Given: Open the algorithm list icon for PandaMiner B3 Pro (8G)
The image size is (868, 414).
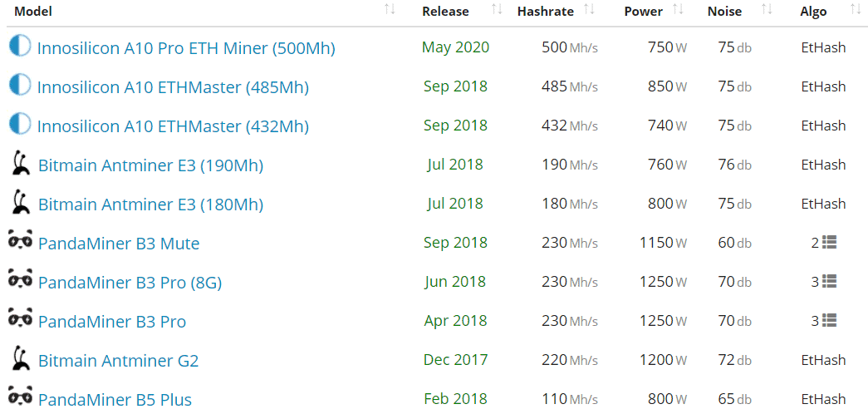Looking at the screenshot, I should click(829, 282).
